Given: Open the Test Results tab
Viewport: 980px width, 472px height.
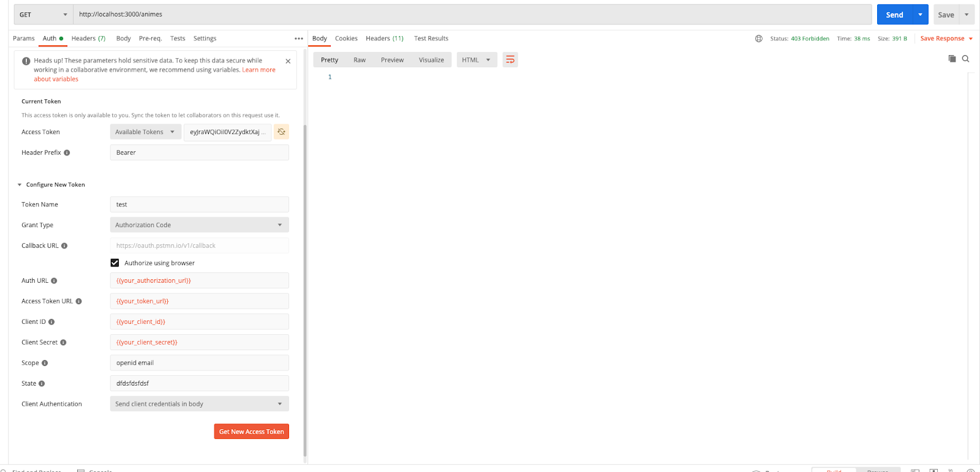Looking at the screenshot, I should tap(431, 39).
